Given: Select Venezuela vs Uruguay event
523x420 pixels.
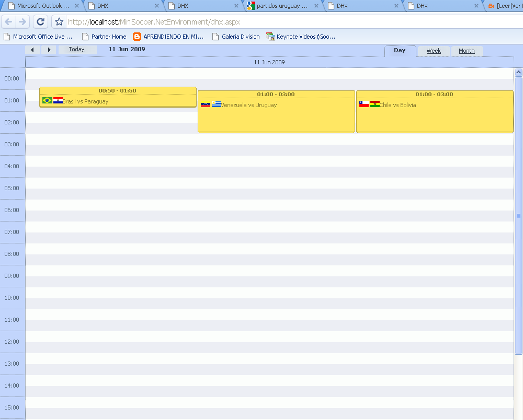Looking at the screenshot, I should pyautogui.click(x=276, y=112).
